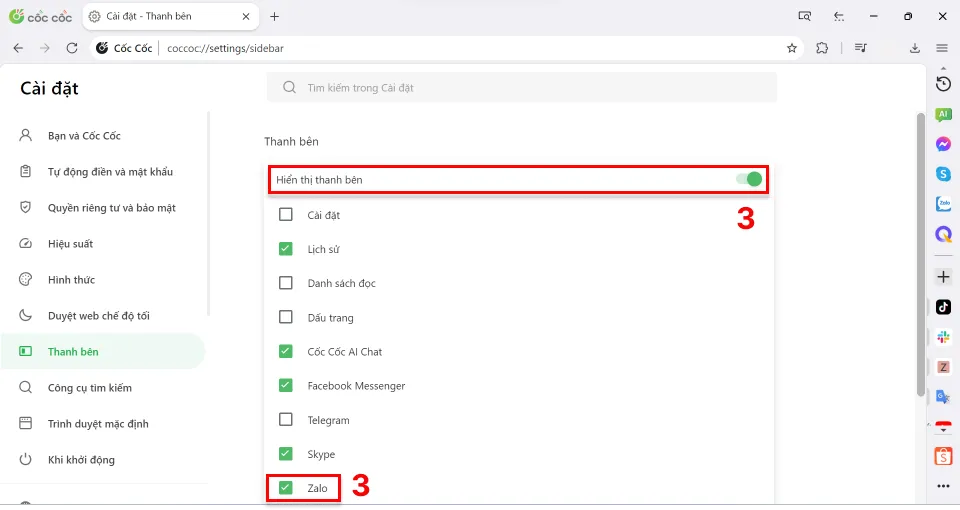This screenshot has height=510, width=960.
Task: Open TikTok from the sidebar
Action: (942, 307)
